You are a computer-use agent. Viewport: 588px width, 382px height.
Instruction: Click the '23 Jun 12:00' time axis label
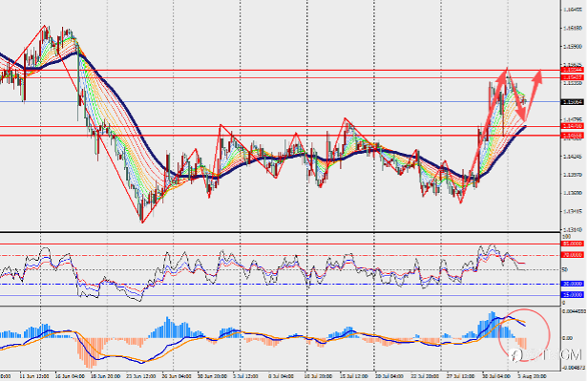tap(140, 375)
